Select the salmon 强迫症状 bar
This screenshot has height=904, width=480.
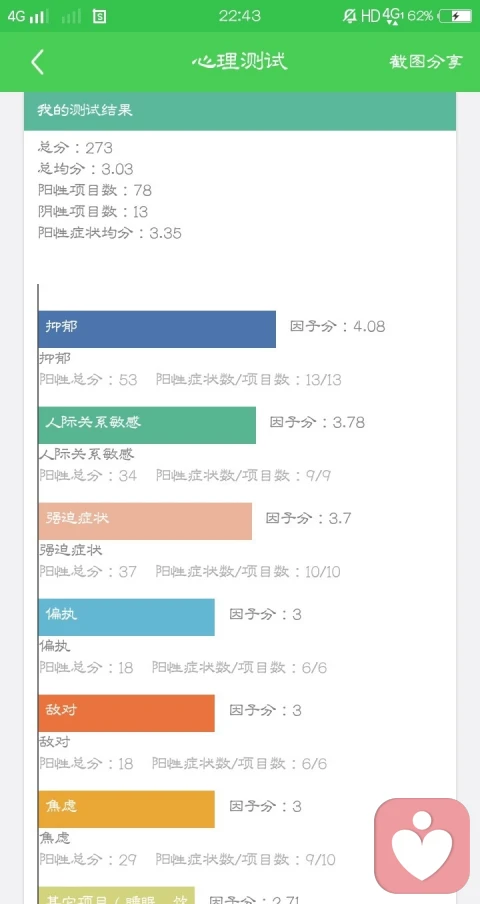(x=145, y=521)
